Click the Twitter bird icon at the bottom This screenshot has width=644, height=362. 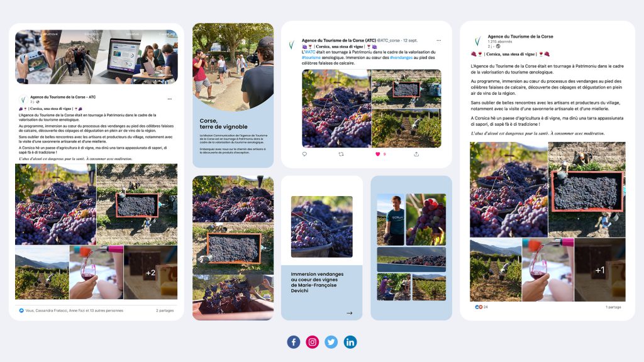tap(331, 342)
